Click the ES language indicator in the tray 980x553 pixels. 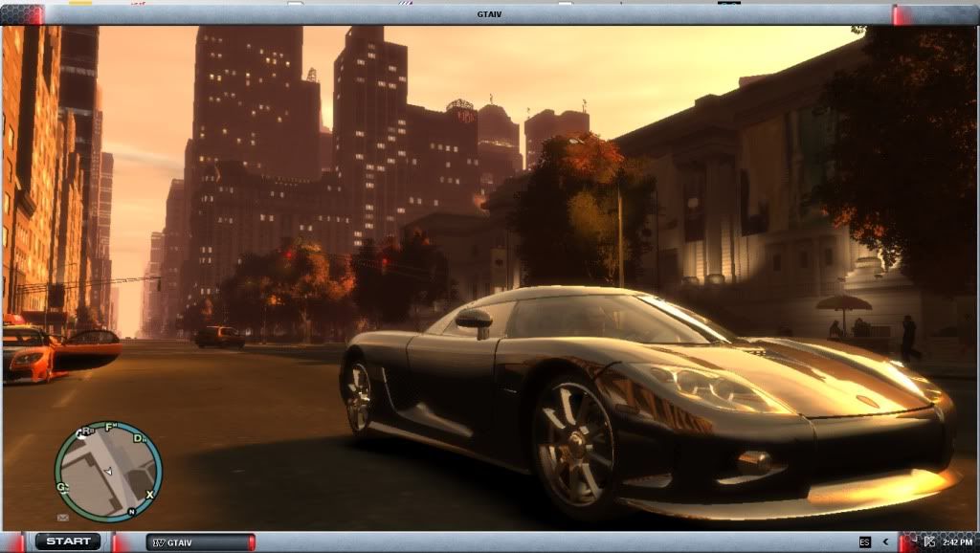pos(865,542)
